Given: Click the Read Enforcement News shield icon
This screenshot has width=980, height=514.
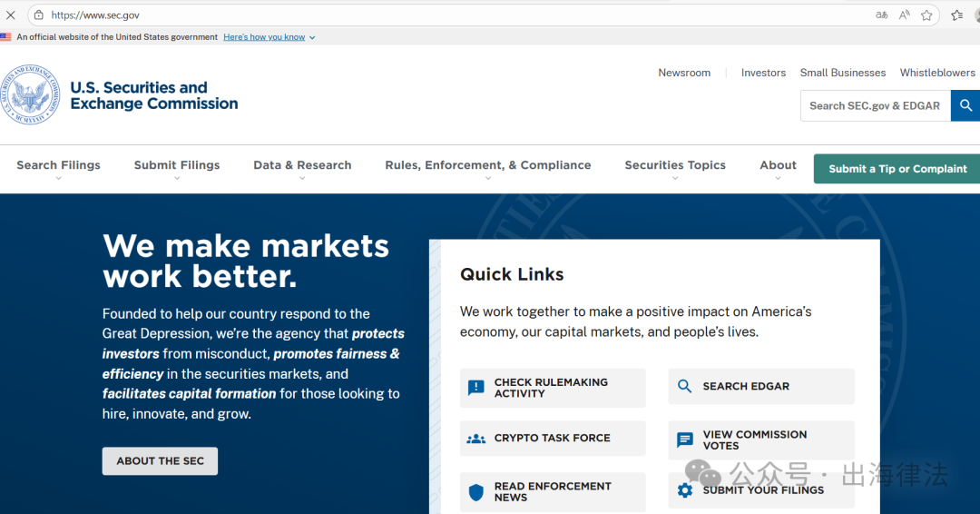Looking at the screenshot, I should click(x=476, y=492).
